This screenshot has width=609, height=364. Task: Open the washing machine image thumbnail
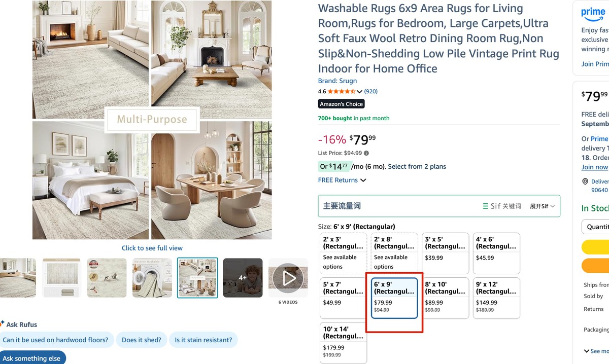pos(152,277)
